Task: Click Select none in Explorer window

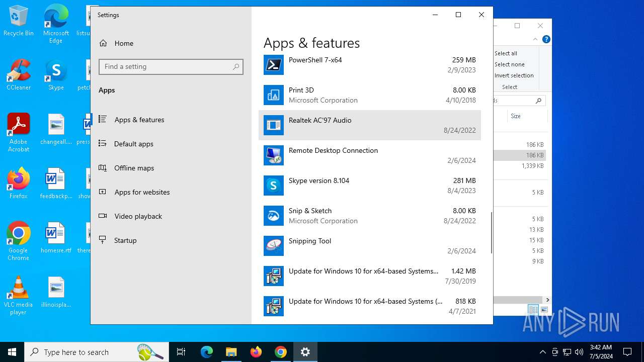Action: click(509, 64)
